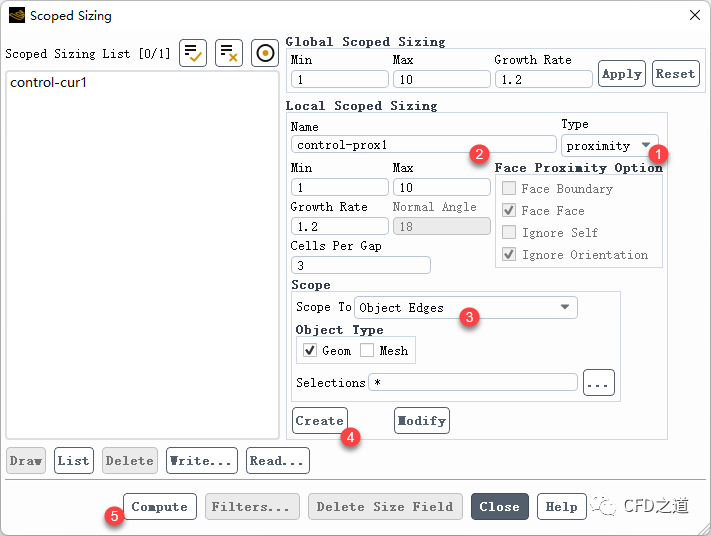Click the Delete button below the list
This screenshot has width=711, height=536.
[x=130, y=460]
